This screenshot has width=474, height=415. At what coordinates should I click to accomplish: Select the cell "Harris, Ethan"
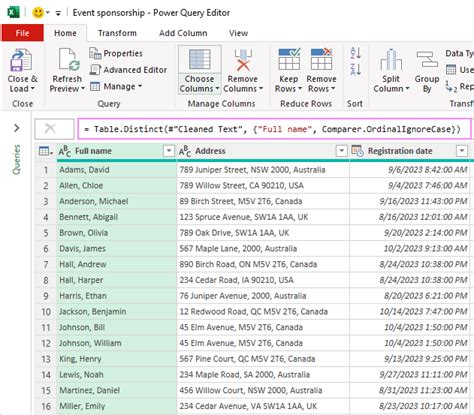coord(117,296)
